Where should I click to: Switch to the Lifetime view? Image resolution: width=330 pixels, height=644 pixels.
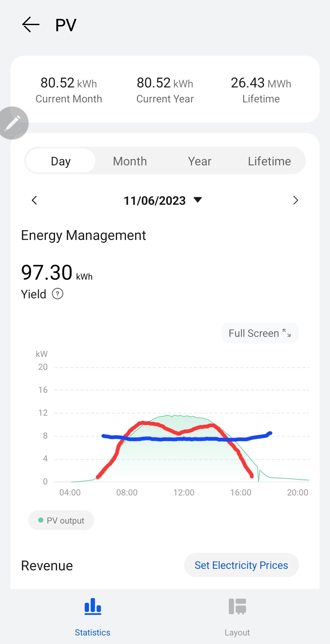269,161
